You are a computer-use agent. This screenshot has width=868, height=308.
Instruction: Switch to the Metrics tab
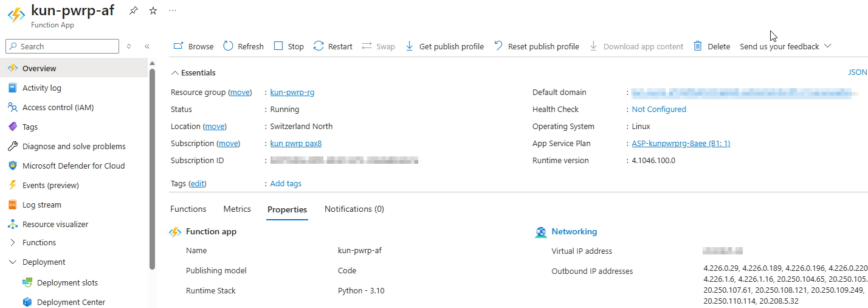pos(237,209)
